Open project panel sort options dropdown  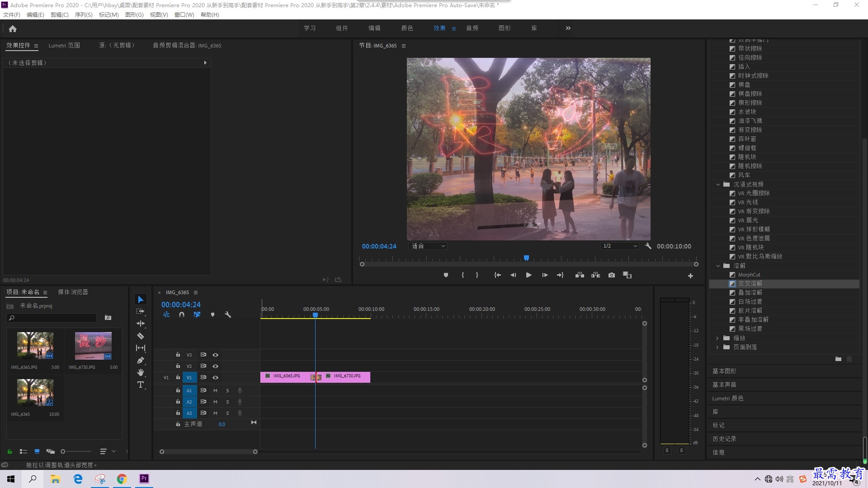(108, 451)
